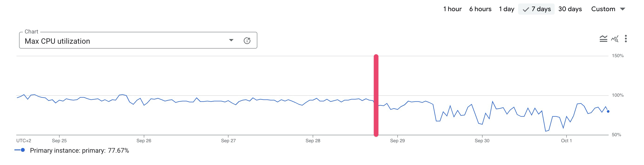Viewport: 644px width, 165px height.
Task: Open the chart's three-dot options menu
Action: click(x=626, y=39)
